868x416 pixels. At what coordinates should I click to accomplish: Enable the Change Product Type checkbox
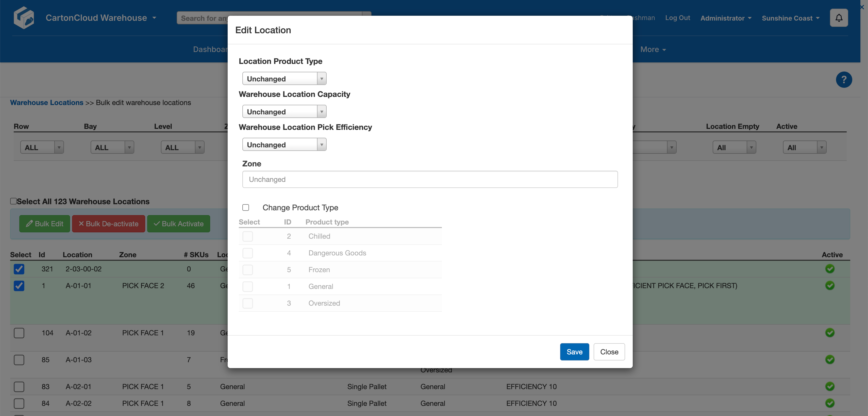(x=246, y=207)
